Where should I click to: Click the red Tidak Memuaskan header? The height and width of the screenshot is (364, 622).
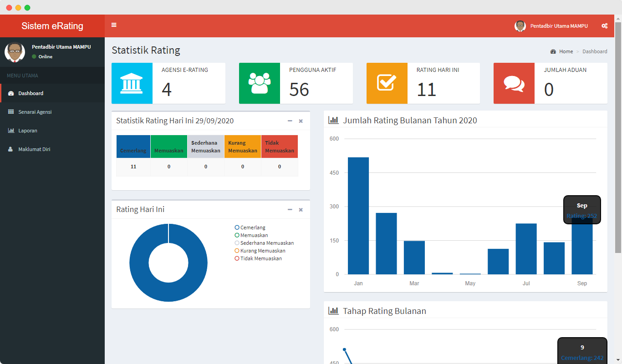(x=280, y=147)
